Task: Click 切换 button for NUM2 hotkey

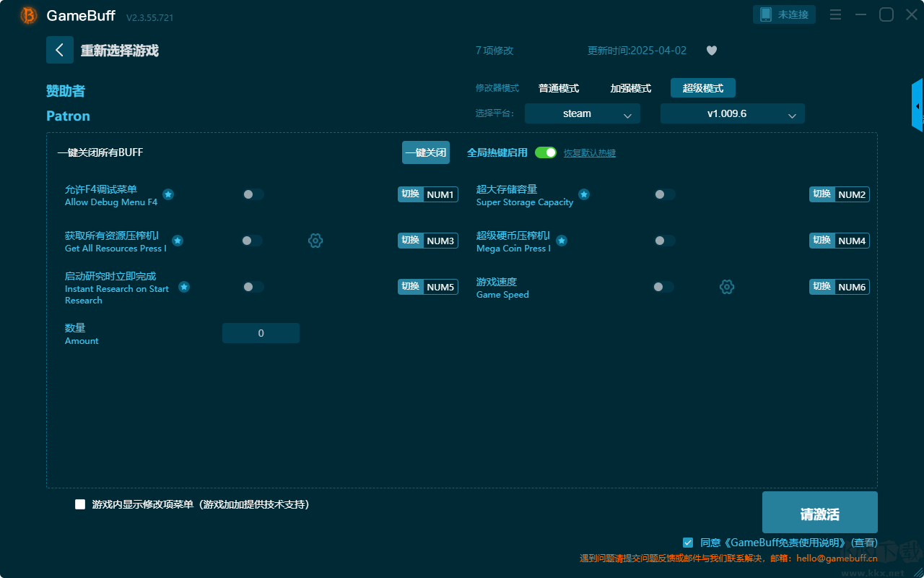Action: tap(821, 194)
